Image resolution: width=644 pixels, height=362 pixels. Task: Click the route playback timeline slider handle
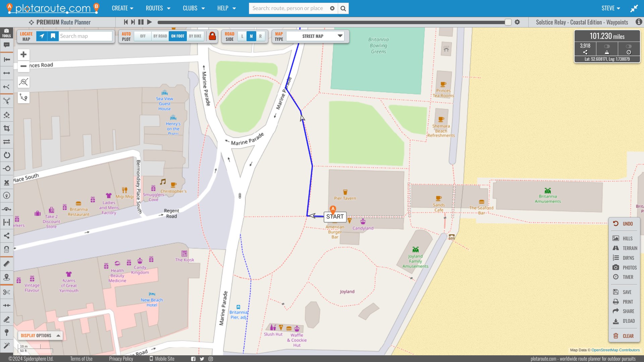coord(508,22)
